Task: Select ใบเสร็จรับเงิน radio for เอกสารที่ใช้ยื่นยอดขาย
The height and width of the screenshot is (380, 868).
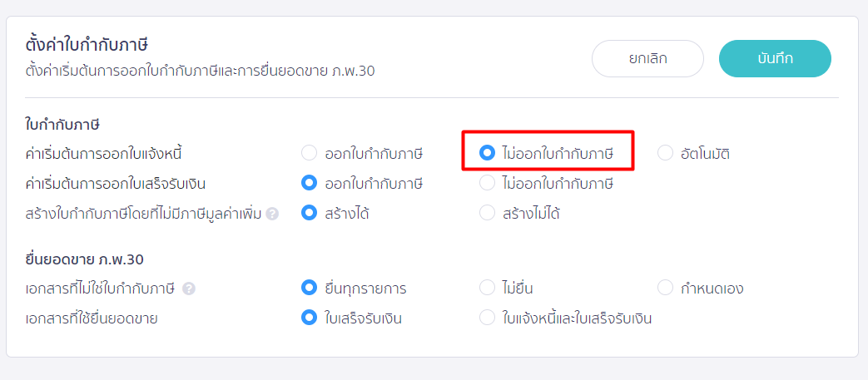Action: click(x=310, y=318)
